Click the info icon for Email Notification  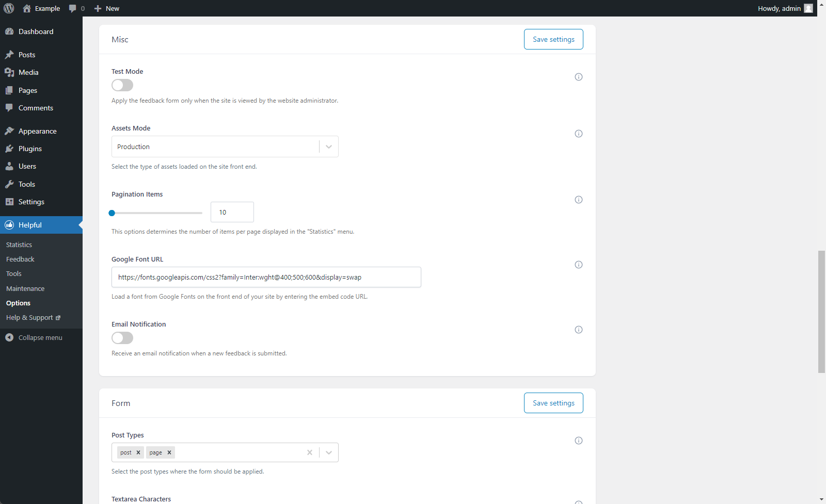tap(579, 330)
